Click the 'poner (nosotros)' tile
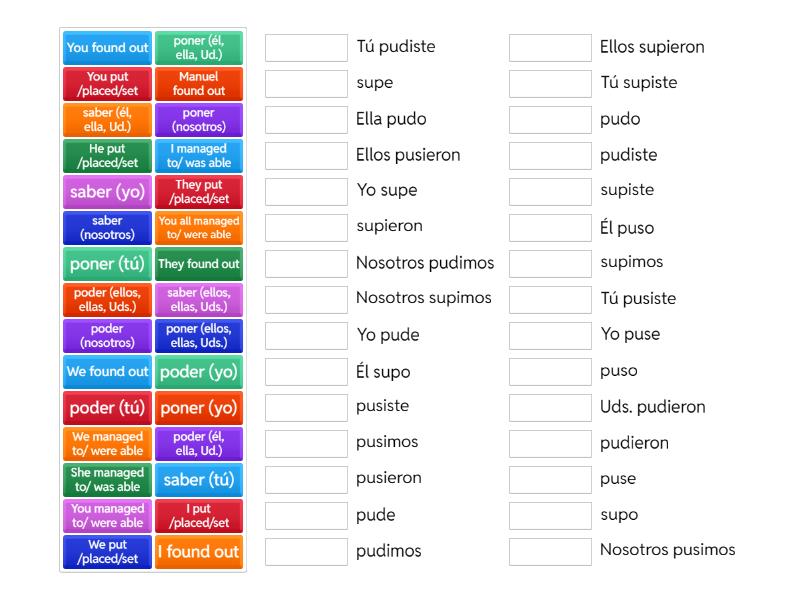This screenshot has height=600, width=800. point(199,120)
